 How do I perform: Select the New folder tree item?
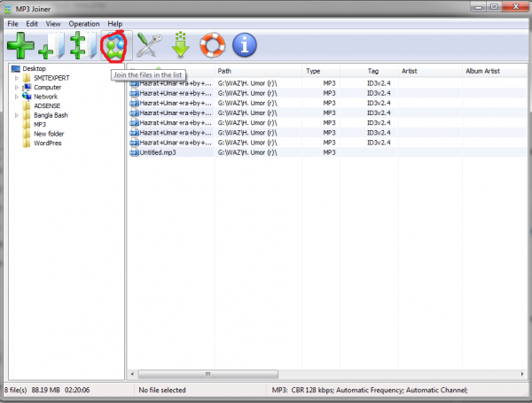(49, 134)
